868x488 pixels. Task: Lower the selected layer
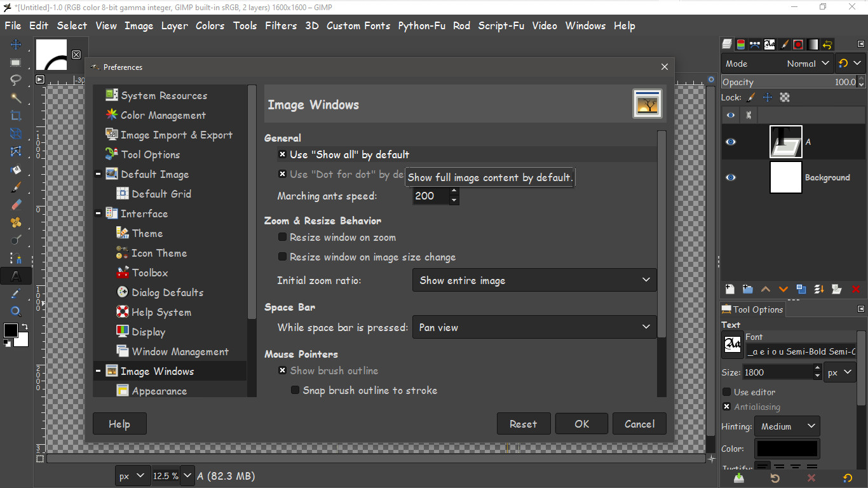point(783,289)
